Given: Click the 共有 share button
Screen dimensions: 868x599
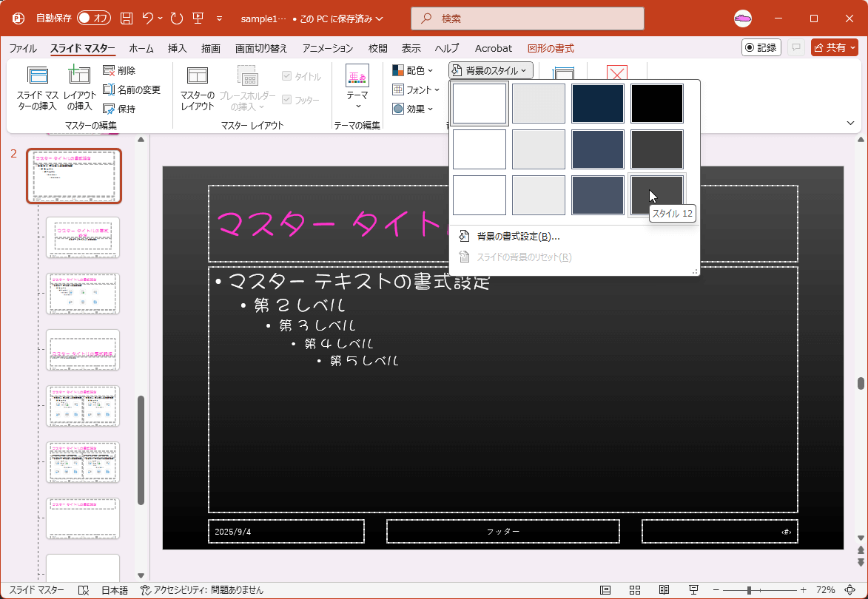Looking at the screenshot, I should [834, 47].
